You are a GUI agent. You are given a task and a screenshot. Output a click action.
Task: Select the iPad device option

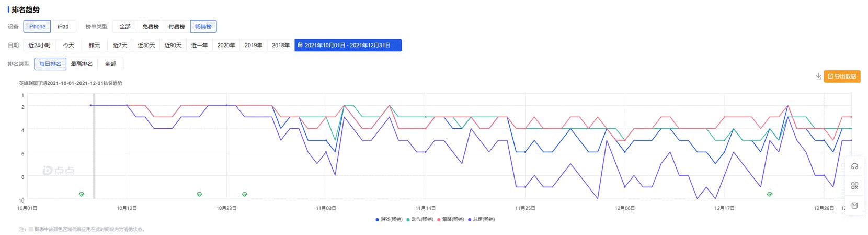click(63, 27)
